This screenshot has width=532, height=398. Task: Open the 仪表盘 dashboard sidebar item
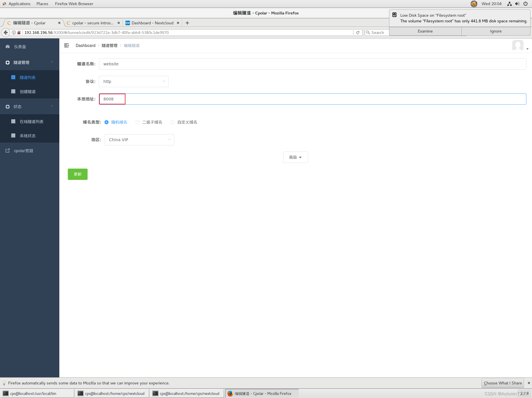pos(30,47)
